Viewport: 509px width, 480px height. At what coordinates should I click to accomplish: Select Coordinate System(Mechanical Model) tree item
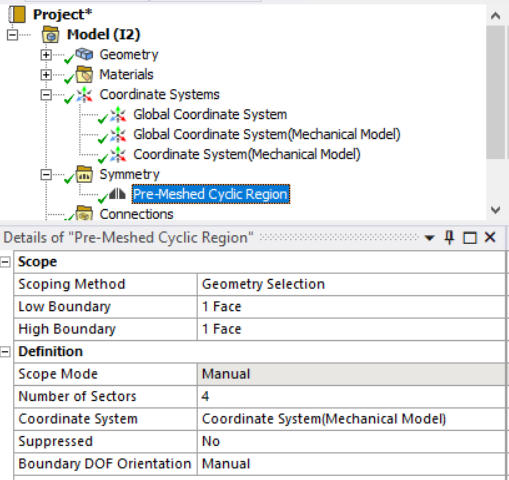pos(247,155)
